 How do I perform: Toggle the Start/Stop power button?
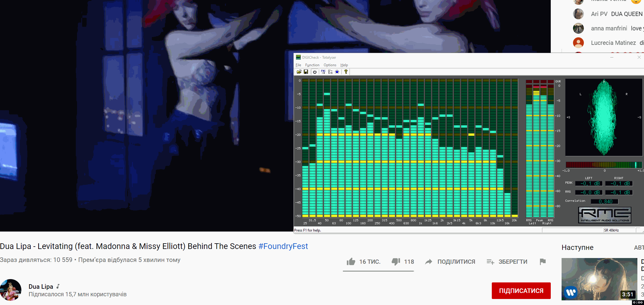(315, 72)
